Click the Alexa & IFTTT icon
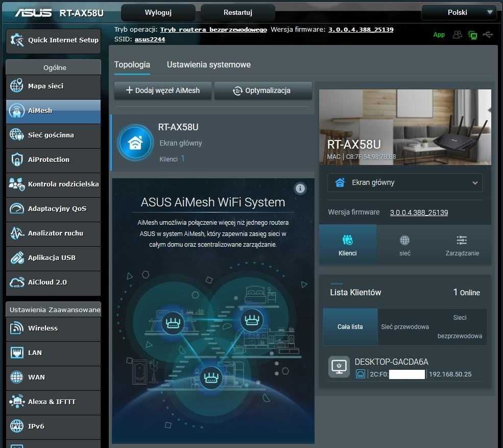The height and width of the screenshot is (448, 503). pyautogui.click(x=17, y=402)
